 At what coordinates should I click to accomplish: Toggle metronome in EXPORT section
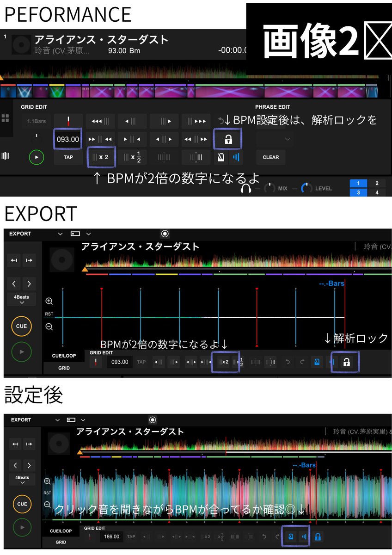[317, 362]
